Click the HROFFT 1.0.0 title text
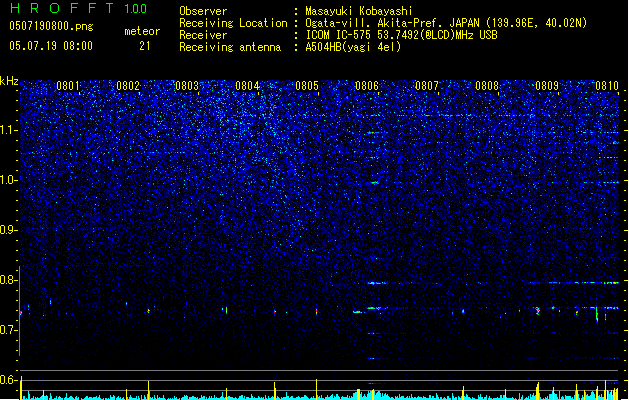The image size is (629, 400). pyautogui.click(x=79, y=8)
